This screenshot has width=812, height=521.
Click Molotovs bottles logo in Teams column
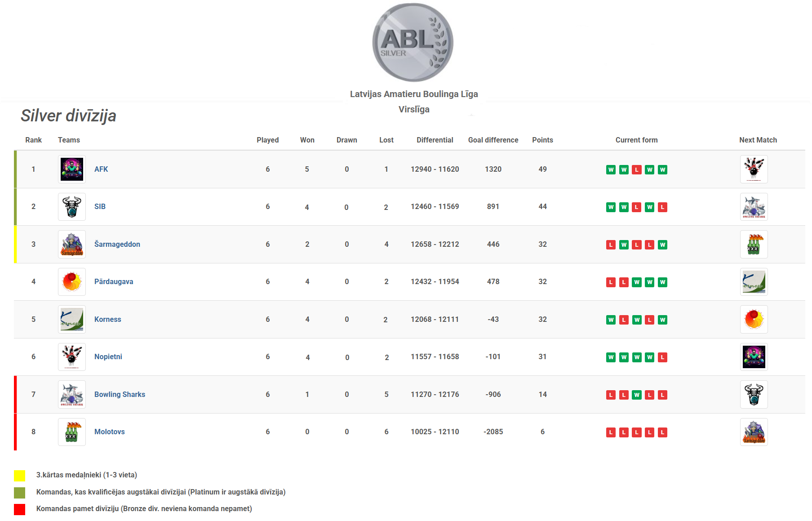pos(72,432)
